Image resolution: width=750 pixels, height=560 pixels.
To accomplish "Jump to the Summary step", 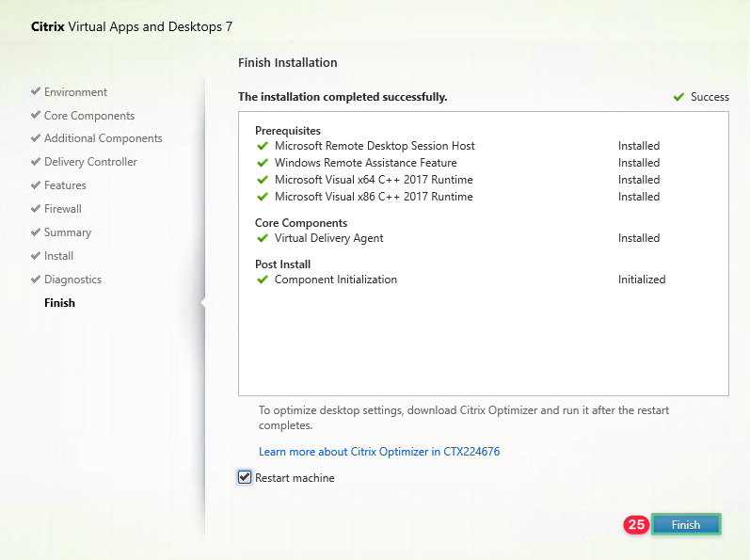I will tap(67, 232).
